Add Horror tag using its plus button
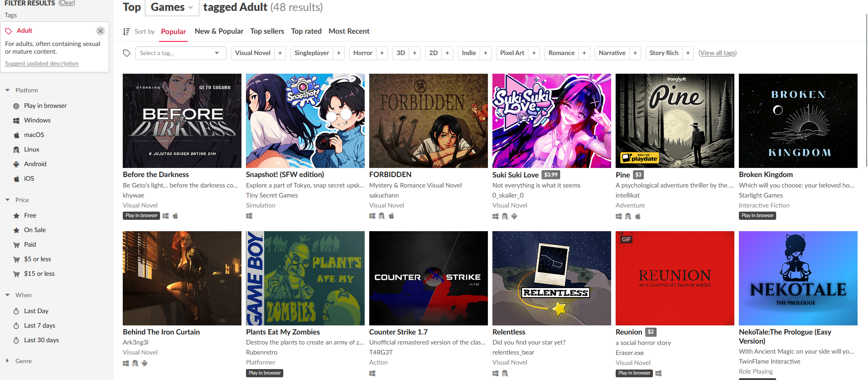This screenshot has height=380, width=868. click(x=382, y=53)
